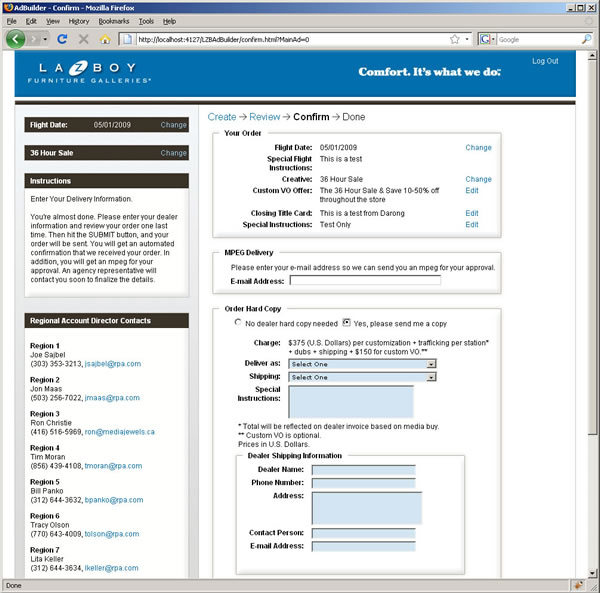Go to the browser Home page icon

[x=105, y=39]
